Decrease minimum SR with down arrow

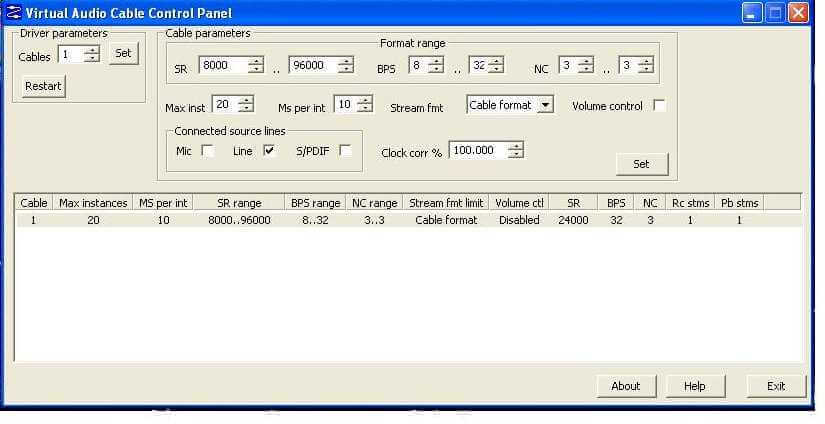point(256,69)
